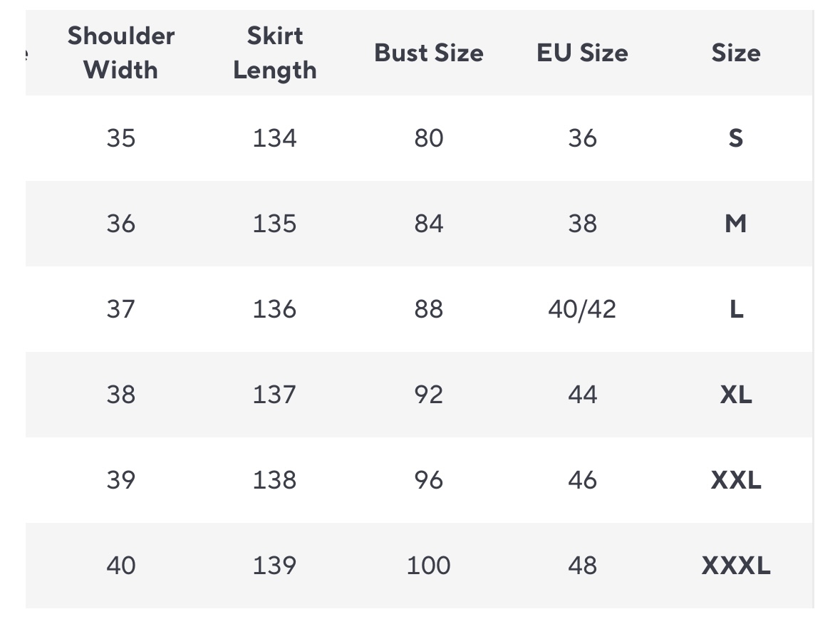Click shoulder width value 39
The height and width of the screenshot is (624, 840).
120,480
